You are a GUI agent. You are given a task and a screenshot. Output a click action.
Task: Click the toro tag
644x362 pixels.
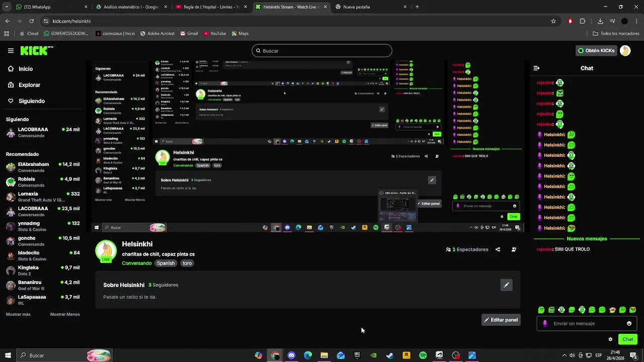click(x=187, y=263)
